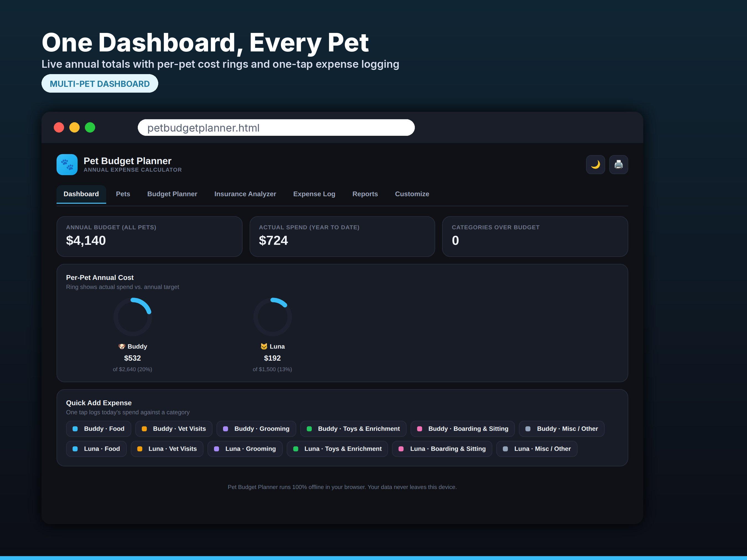Viewport: 747px width, 560px height.
Task: Log a Buddy · Vet Visits expense
Action: (174, 429)
